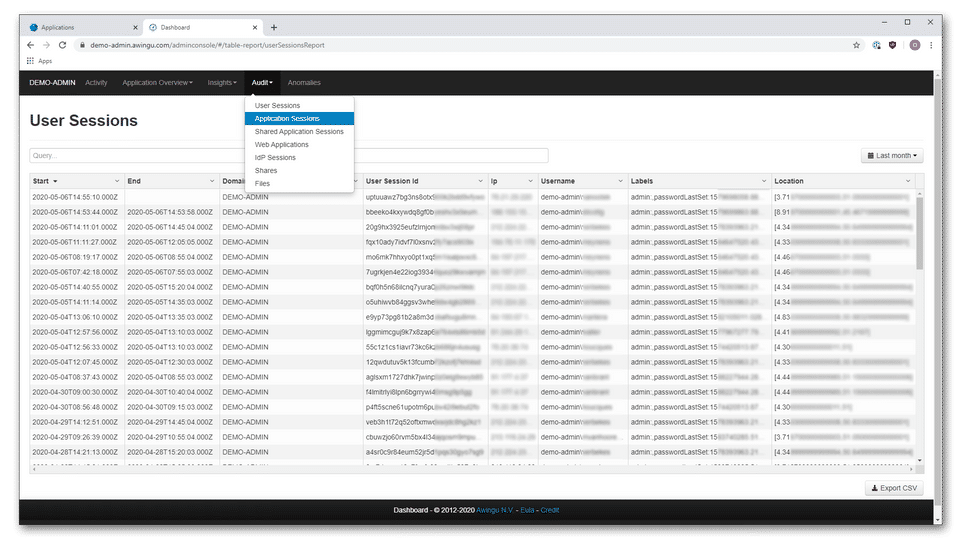Viewport: 960px width, 540px height.
Task: Open Location column menu chevron
Action: [908, 181]
